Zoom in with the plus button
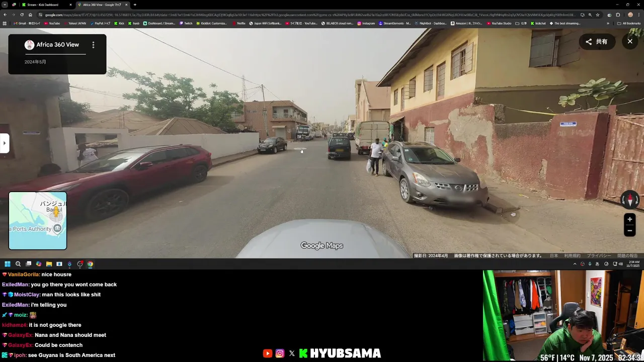 coord(629,219)
